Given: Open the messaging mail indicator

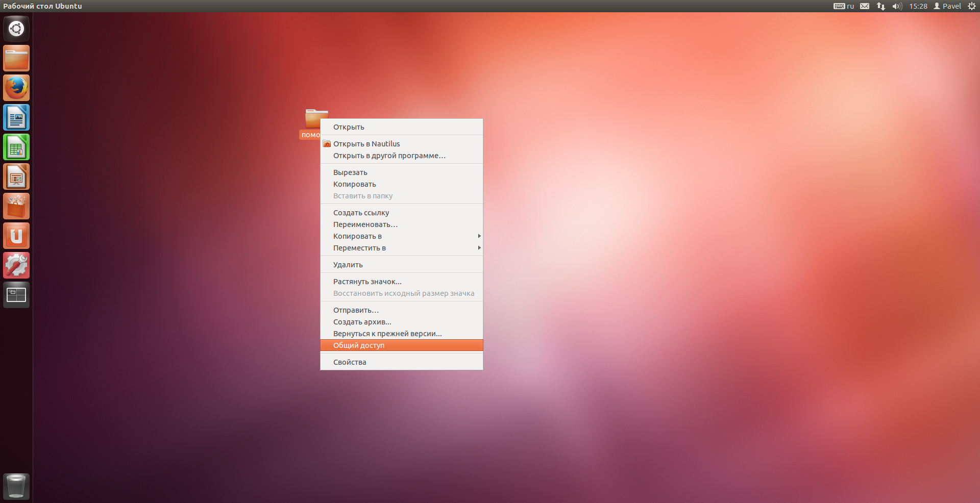Looking at the screenshot, I should pyautogui.click(x=865, y=6).
